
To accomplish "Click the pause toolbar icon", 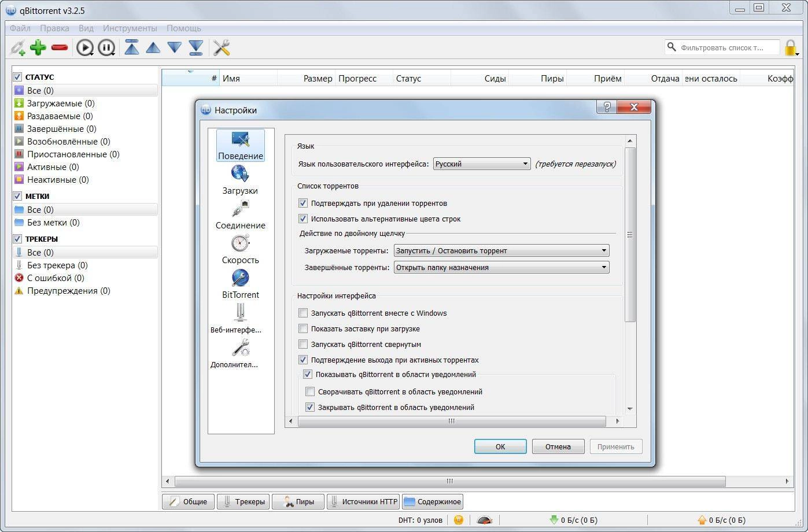I will pyautogui.click(x=106, y=48).
